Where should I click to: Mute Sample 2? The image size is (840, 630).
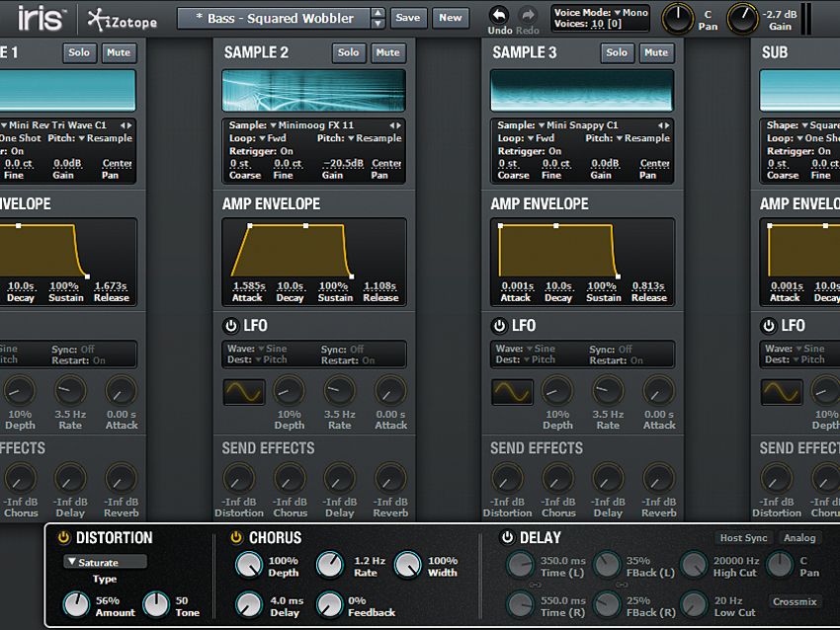tap(387, 52)
